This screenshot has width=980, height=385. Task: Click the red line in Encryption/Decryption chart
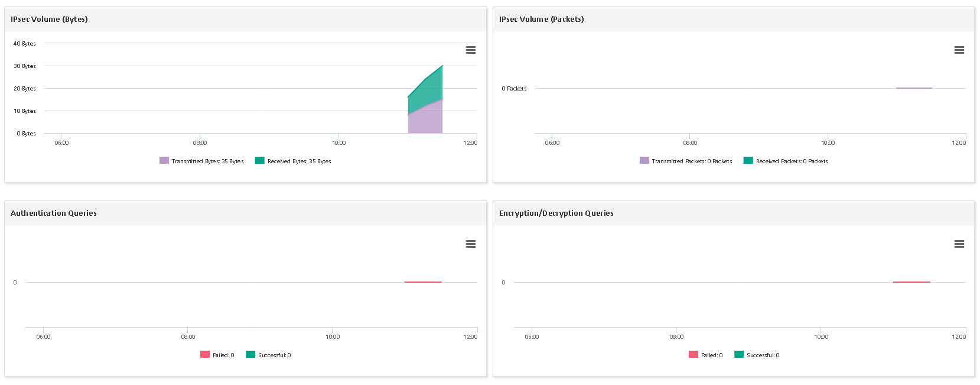(x=911, y=282)
